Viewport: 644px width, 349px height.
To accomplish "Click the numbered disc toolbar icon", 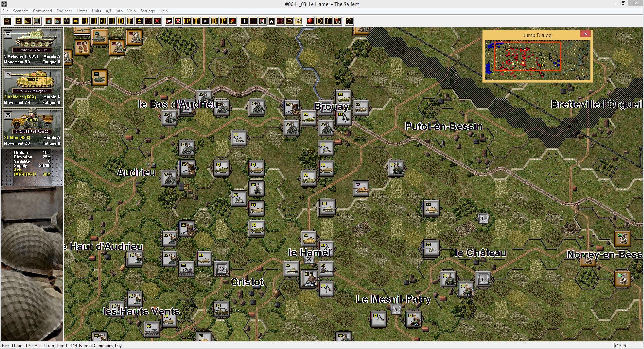I will pyautogui.click(x=205, y=21).
